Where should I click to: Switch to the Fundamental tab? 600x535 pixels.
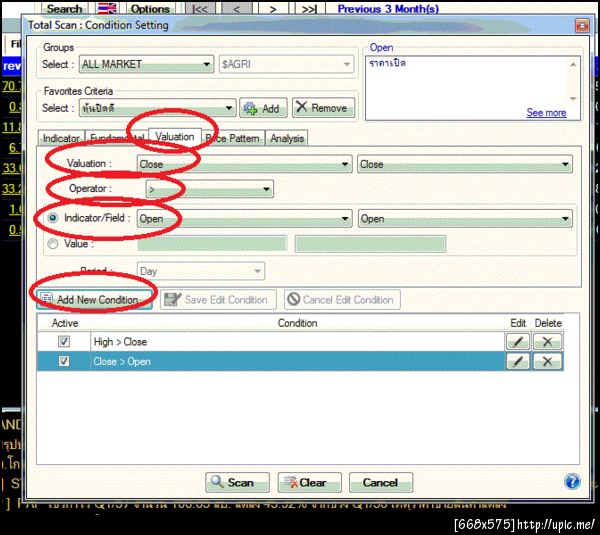pyautogui.click(x=117, y=138)
